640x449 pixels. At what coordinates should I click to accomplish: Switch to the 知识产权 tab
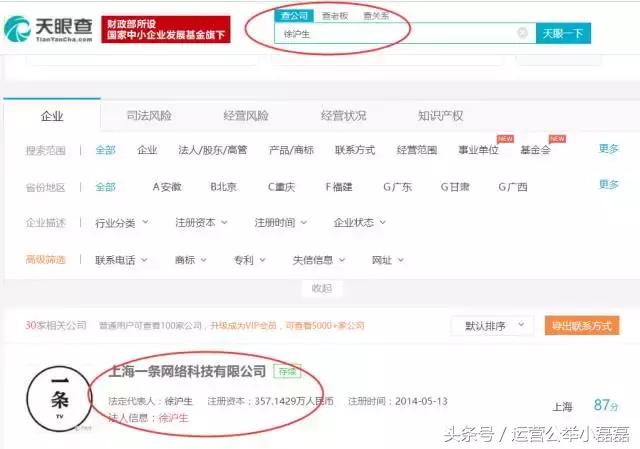point(440,116)
